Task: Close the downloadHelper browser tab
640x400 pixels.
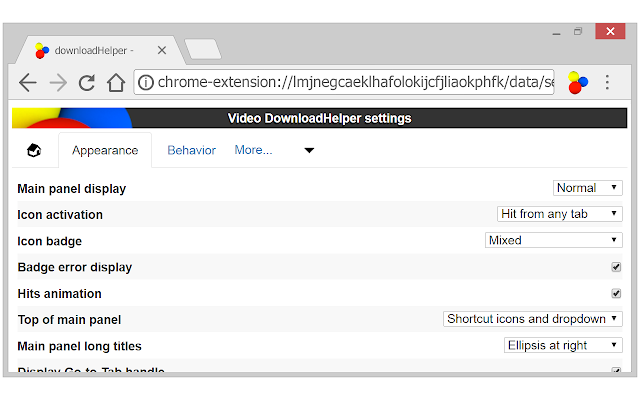Action: click(162, 50)
